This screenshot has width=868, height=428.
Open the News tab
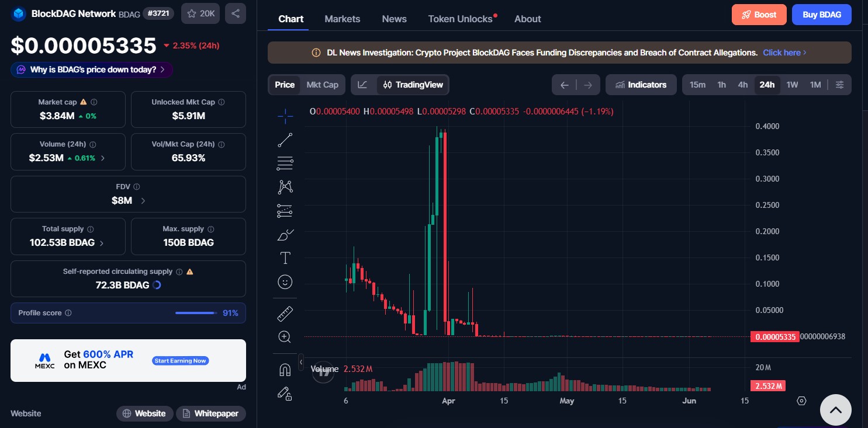pos(395,19)
